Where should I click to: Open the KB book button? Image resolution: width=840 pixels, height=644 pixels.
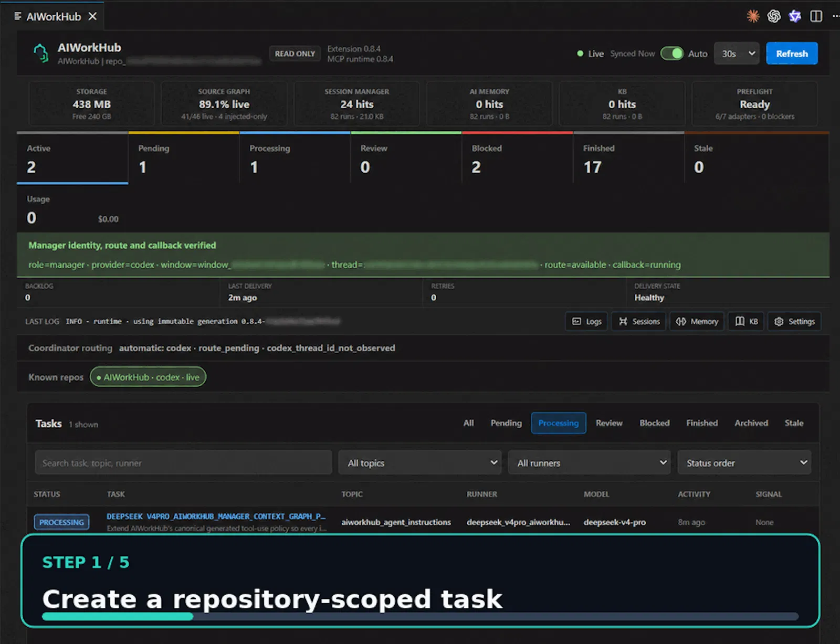tap(746, 321)
